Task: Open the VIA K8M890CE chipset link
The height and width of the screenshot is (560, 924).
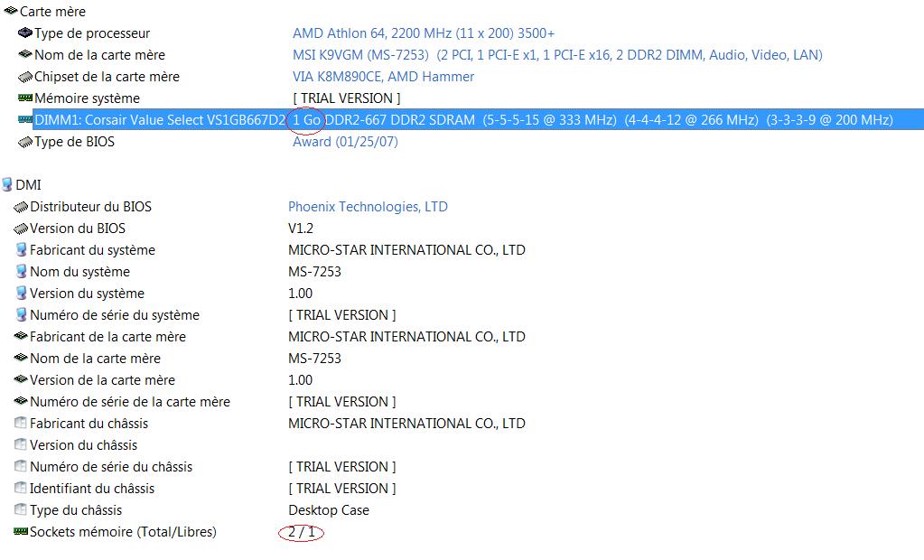Action: coord(383,77)
